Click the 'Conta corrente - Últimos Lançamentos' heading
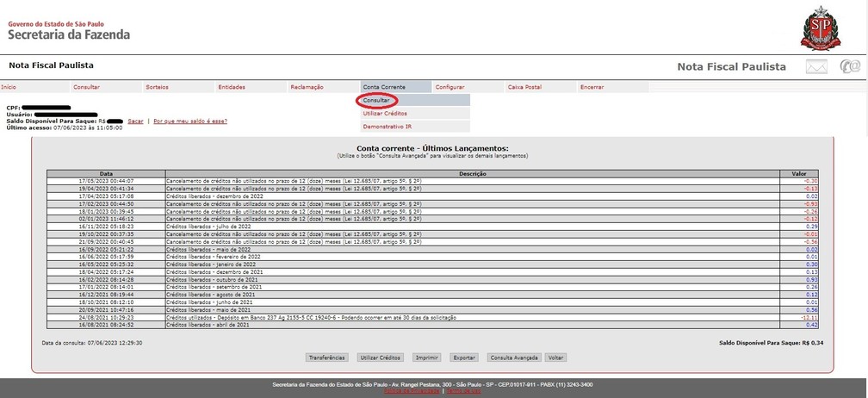Screen dimensions: 868x398 (432, 148)
